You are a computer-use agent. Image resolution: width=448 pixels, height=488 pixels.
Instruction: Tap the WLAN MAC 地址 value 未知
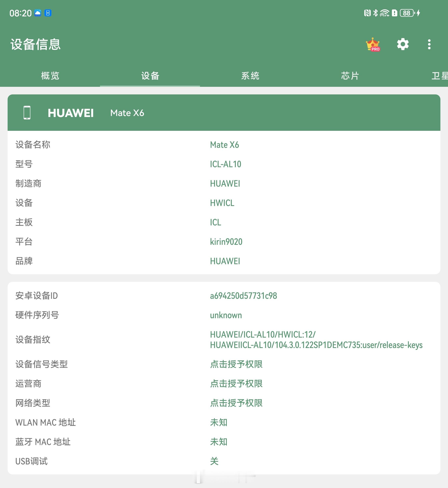219,422
